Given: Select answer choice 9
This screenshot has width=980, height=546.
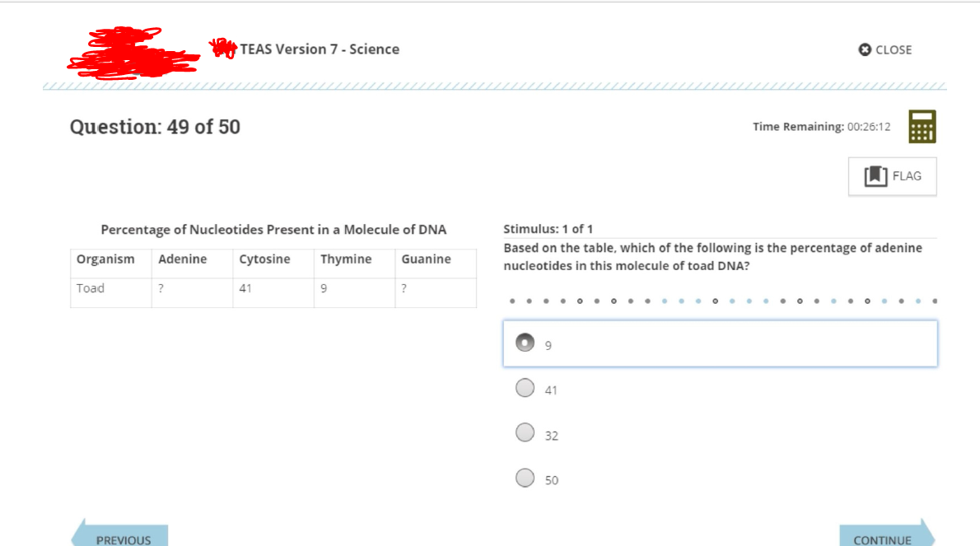Looking at the screenshot, I should [x=525, y=343].
